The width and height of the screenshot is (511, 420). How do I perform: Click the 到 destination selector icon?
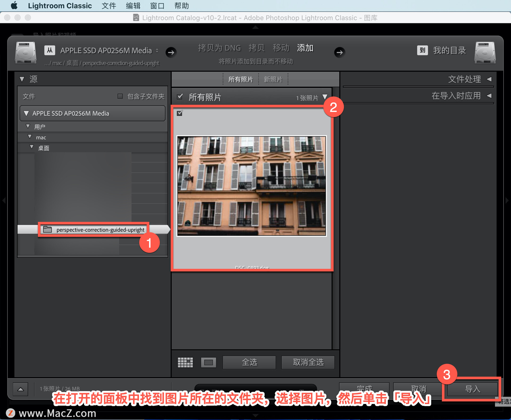tap(422, 50)
